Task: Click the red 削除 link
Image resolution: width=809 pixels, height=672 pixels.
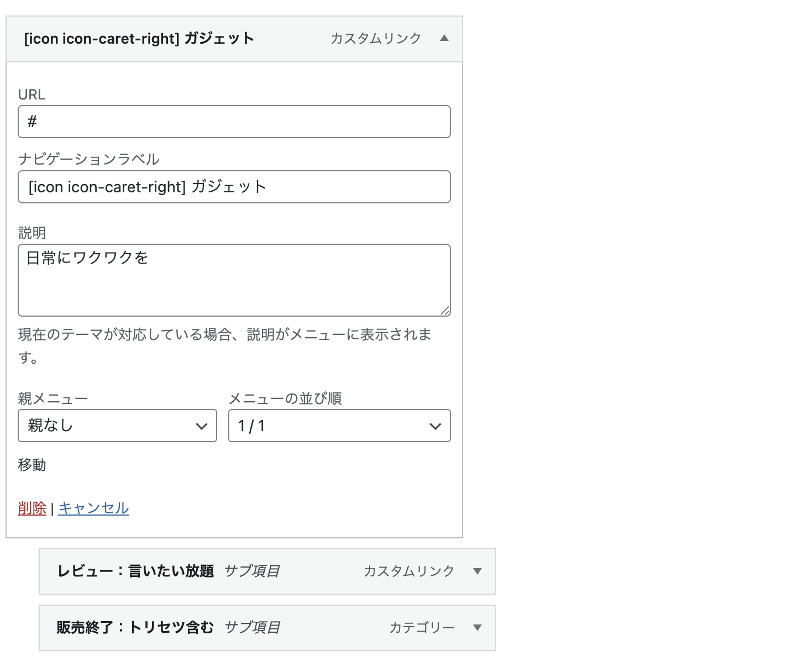Action: pyautogui.click(x=32, y=508)
